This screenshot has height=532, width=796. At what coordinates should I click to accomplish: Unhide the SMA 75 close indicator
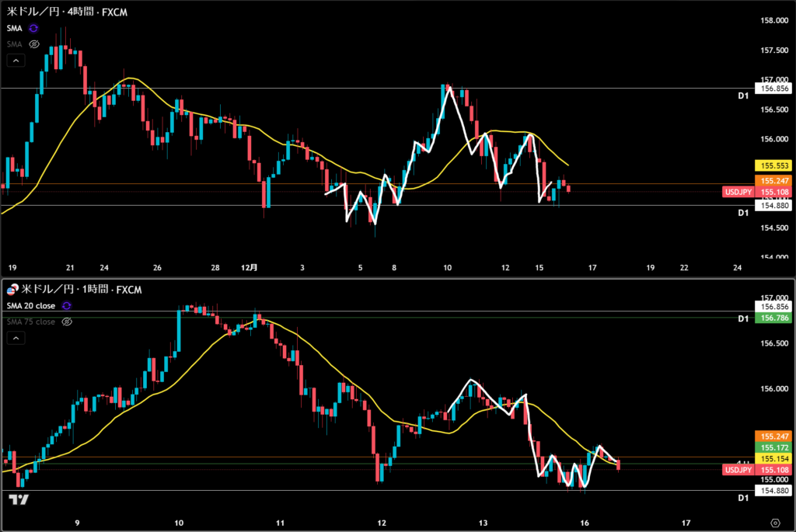point(66,322)
